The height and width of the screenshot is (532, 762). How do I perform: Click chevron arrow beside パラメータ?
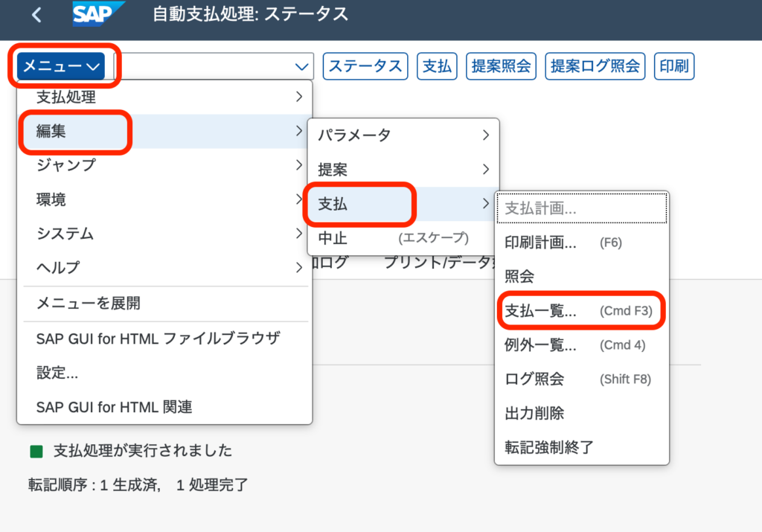[x=485, y=135]
